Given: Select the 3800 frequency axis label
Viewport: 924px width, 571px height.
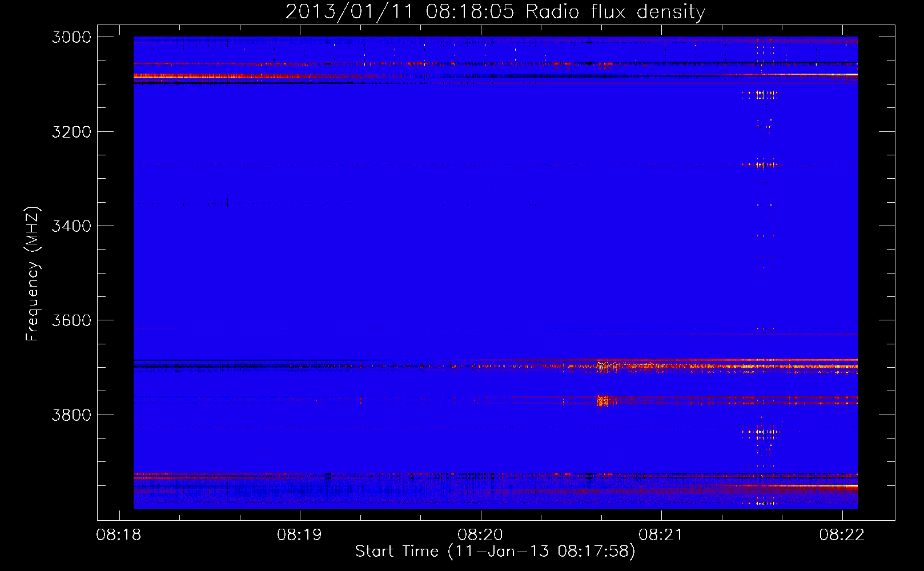Looking at the screenshot, I should (71, 415).
